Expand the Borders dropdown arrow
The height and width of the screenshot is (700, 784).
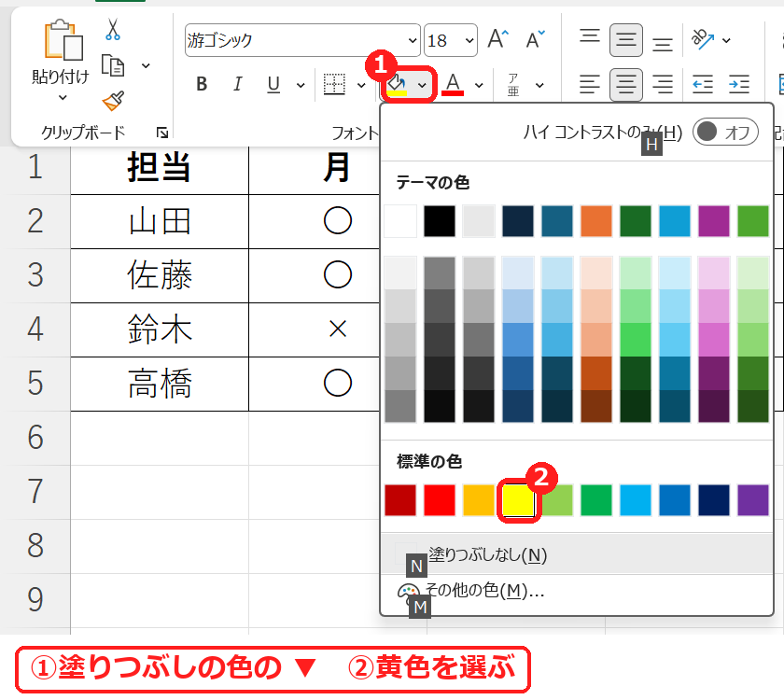361,85
